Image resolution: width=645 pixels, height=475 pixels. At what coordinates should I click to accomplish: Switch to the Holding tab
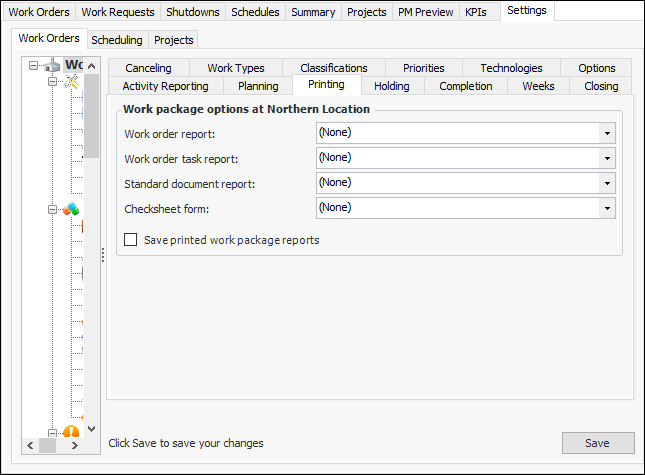coord(392,86)
